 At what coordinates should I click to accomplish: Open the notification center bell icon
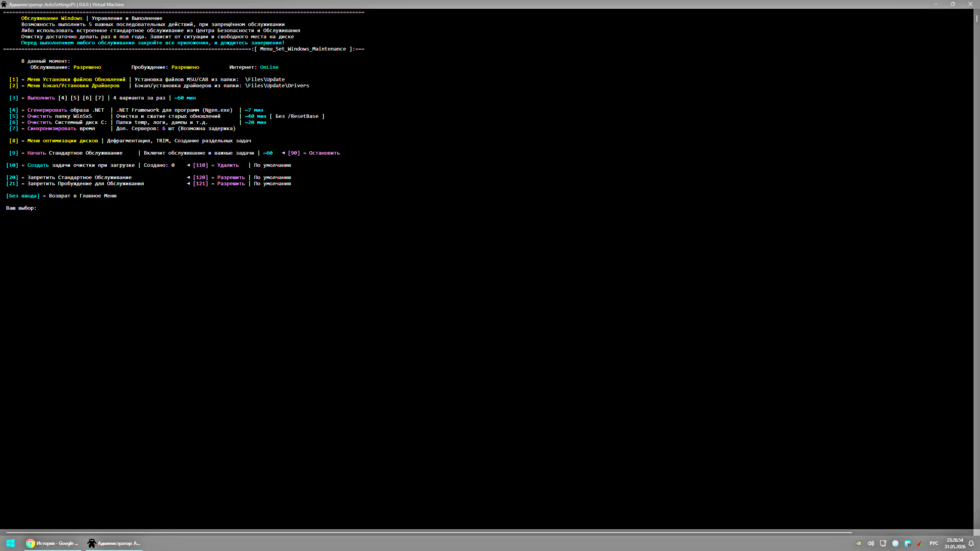click(971, 543)
